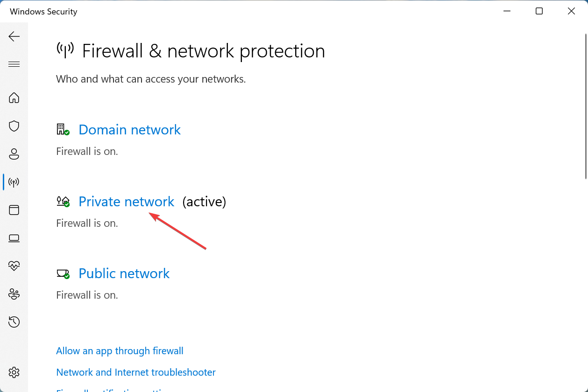The width and height of the screenshot is (588, 392).
Task: Open Virus & threat protection shield icon
Action: (x=14, y=126)
